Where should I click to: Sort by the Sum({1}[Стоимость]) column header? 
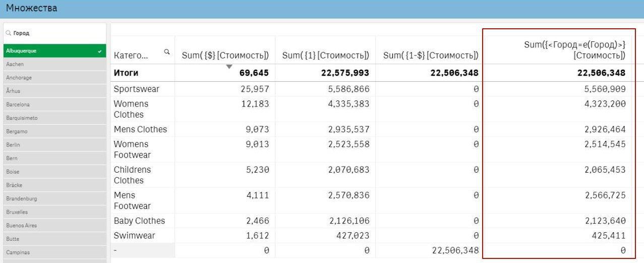point(326,55)
